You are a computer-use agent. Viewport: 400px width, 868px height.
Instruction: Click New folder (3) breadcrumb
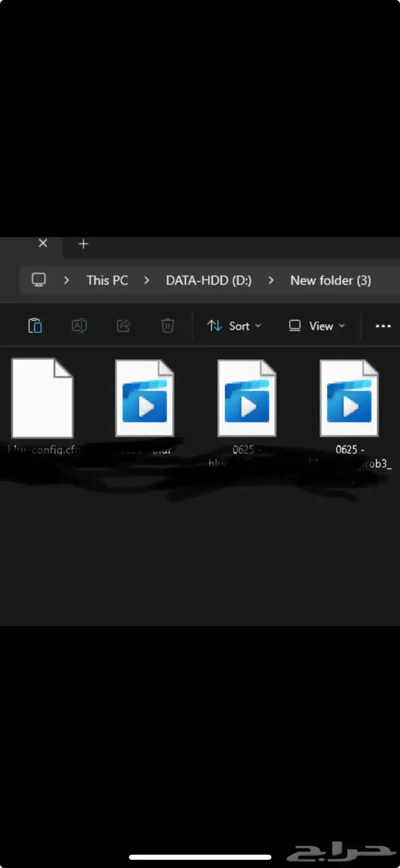[x=330, y=280]
